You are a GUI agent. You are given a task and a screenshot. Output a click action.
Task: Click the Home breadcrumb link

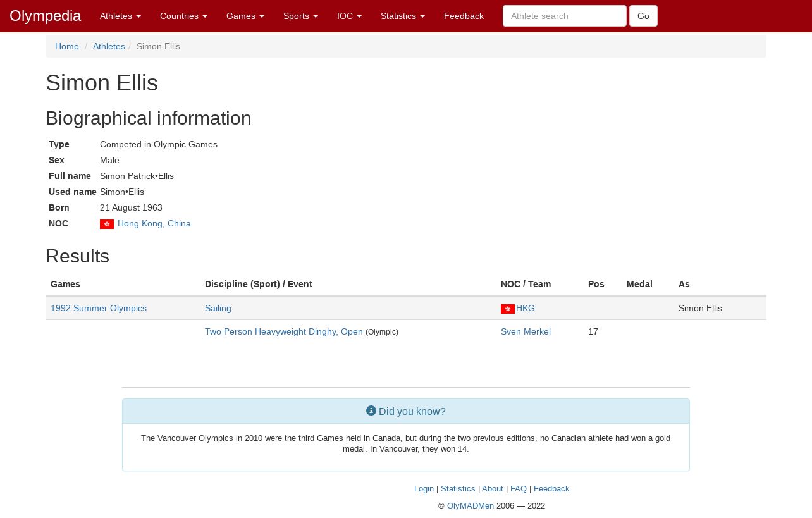67,46
